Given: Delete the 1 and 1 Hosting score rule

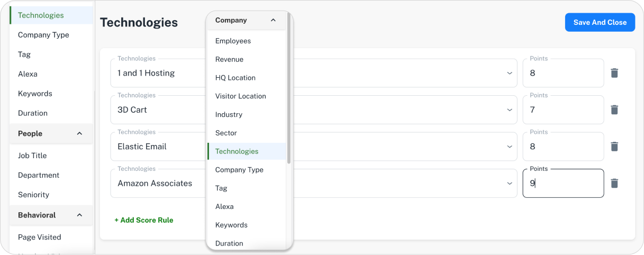Looking at the screenshot, I should click(x=614, y=73).
